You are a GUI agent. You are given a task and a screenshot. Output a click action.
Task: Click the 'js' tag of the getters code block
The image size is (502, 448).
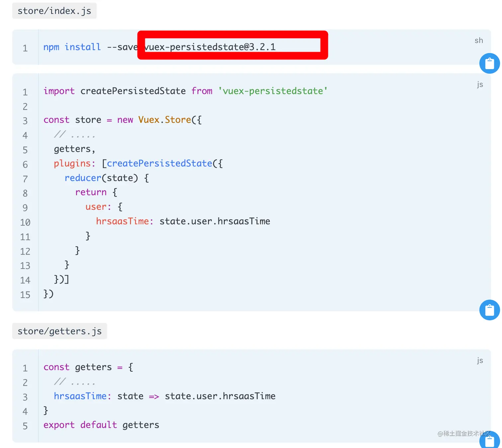480,361
